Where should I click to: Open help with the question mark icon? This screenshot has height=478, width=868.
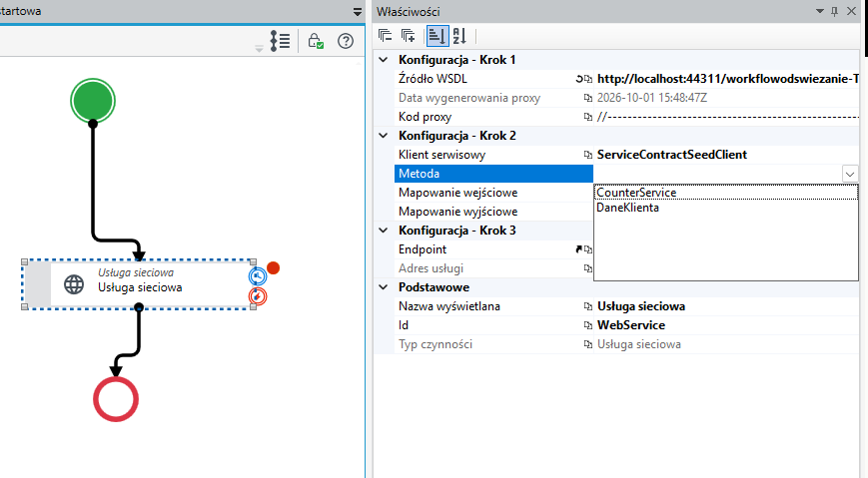(x=346, y=41)
